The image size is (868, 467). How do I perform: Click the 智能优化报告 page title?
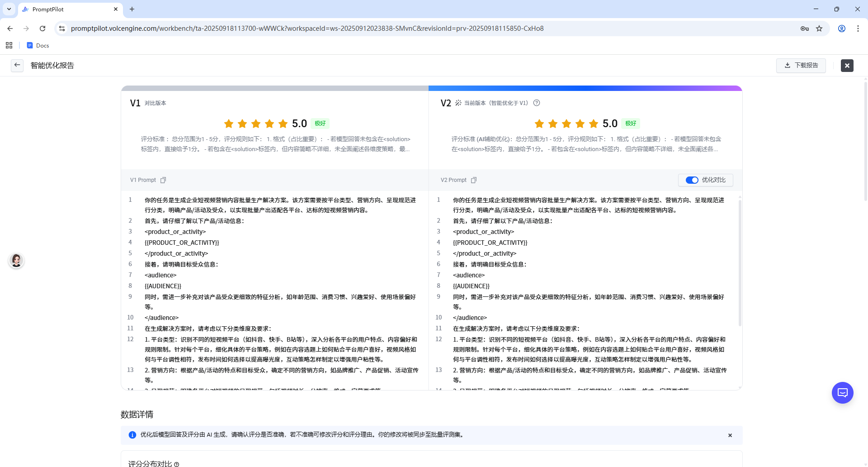point(52,66)
